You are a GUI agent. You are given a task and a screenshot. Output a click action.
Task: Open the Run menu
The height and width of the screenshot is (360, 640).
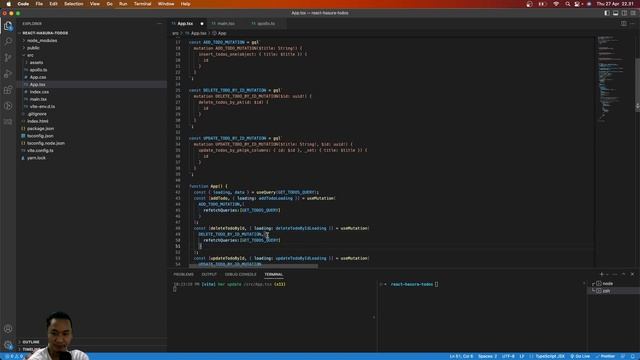tap(123, 4)
